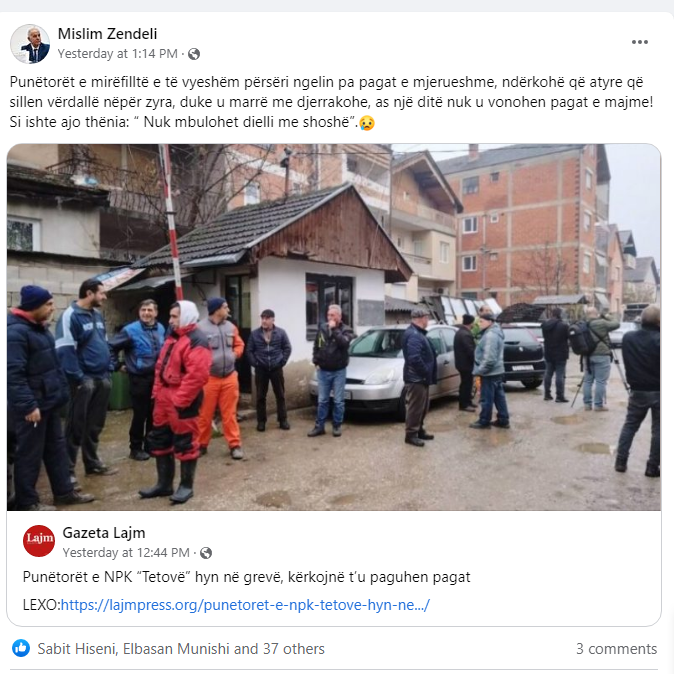This screenshot has width=674, height=674.
Task: Click the public globe icon beside 1:14 PM
Action: 194,54
